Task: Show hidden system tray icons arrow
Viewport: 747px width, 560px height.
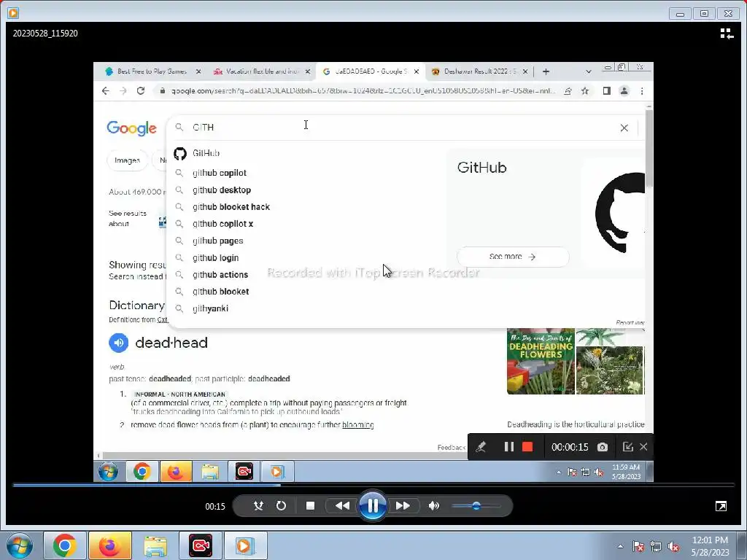Action: coord(620,546)
